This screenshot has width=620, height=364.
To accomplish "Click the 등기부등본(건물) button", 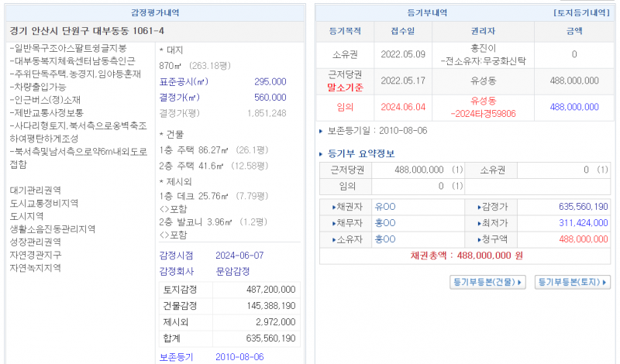I will pos(487,282).
